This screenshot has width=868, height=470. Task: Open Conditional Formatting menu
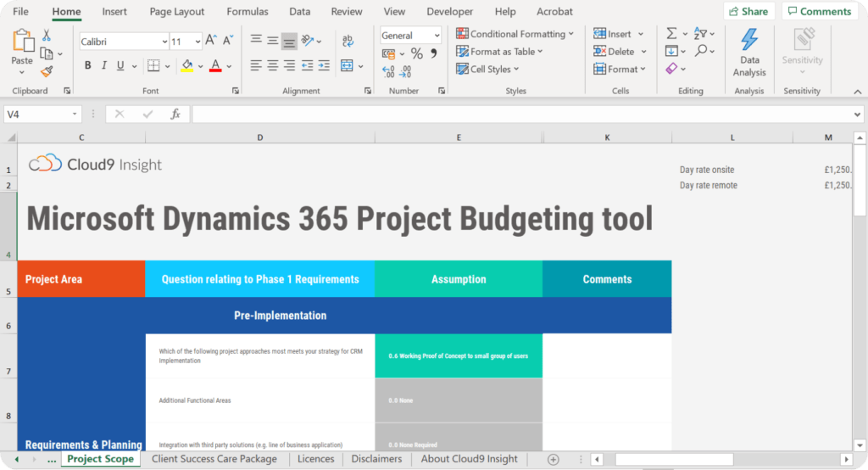515,34
